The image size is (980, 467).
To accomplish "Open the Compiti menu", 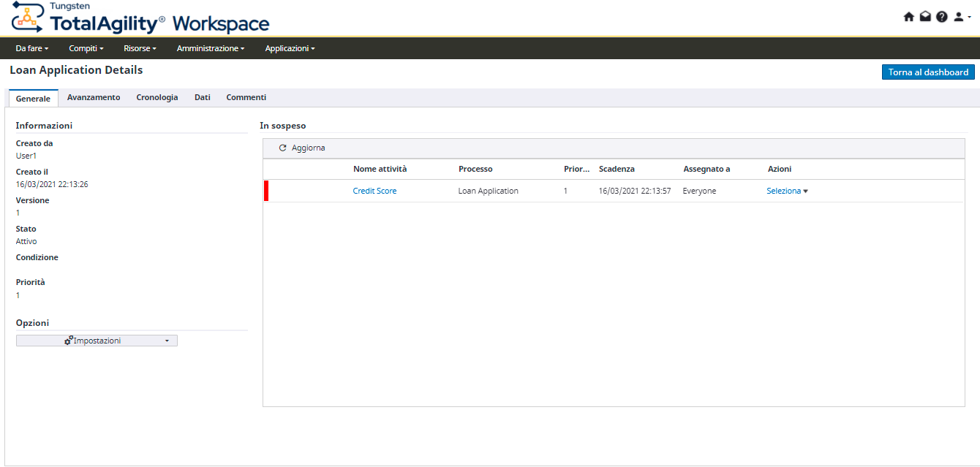I will (86, 48).
